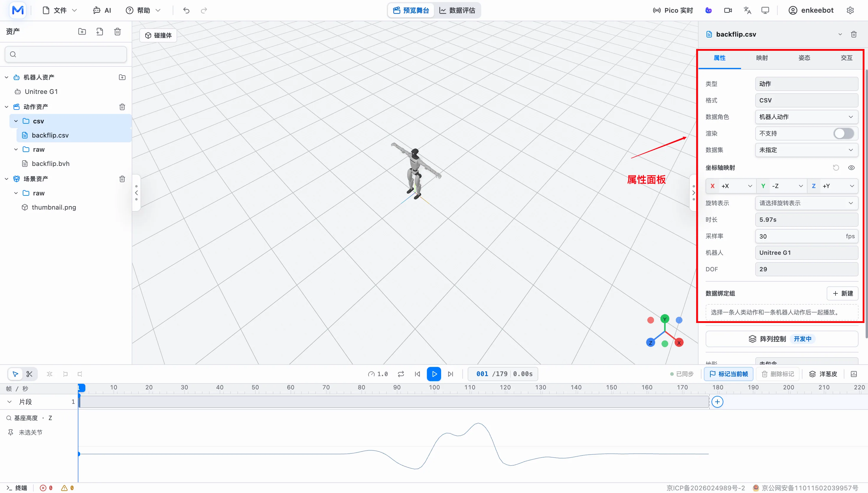Click trash icon beside backflip.csv title
The width and height of the screenshot is (868, 493).
pyautogui.click(x=854, y=34)
